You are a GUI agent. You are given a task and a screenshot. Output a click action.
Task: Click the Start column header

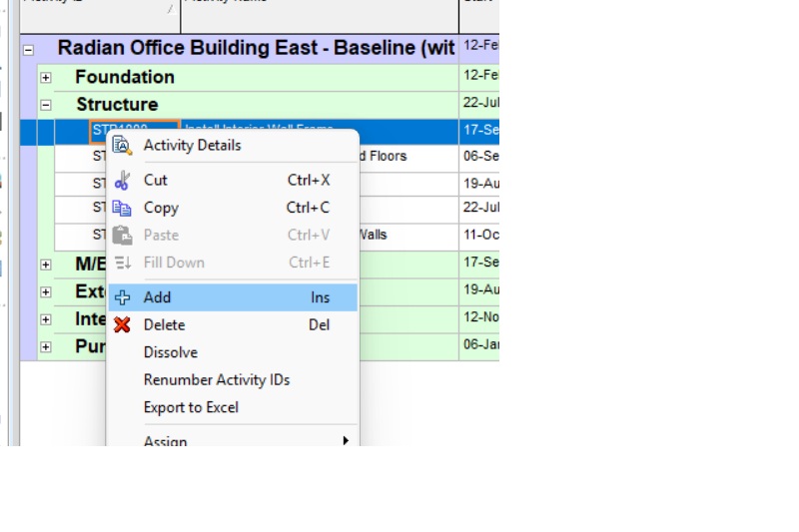[x=479, y=4]
